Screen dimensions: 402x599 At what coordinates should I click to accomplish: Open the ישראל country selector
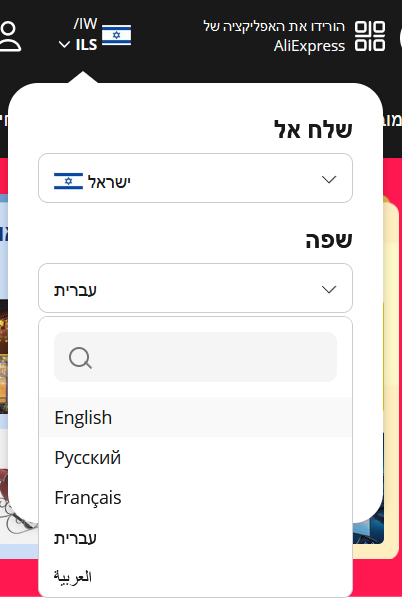195,178
